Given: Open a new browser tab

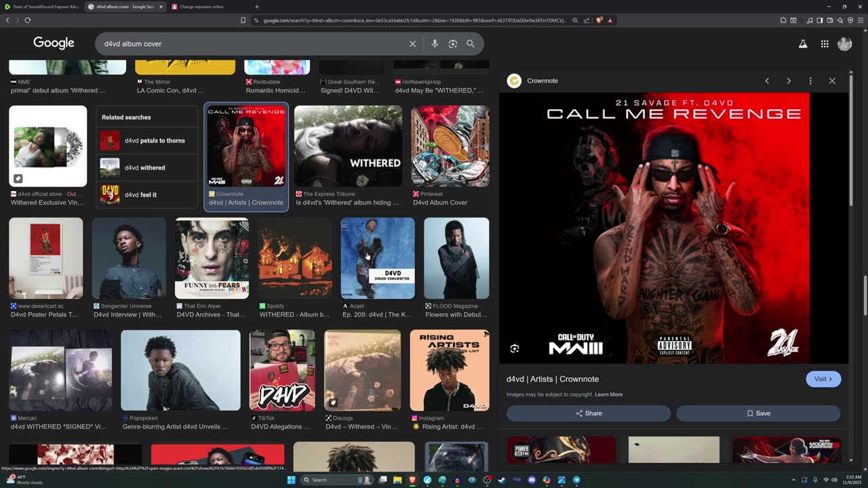Looking at the screenshot, I should coord(257,7).
